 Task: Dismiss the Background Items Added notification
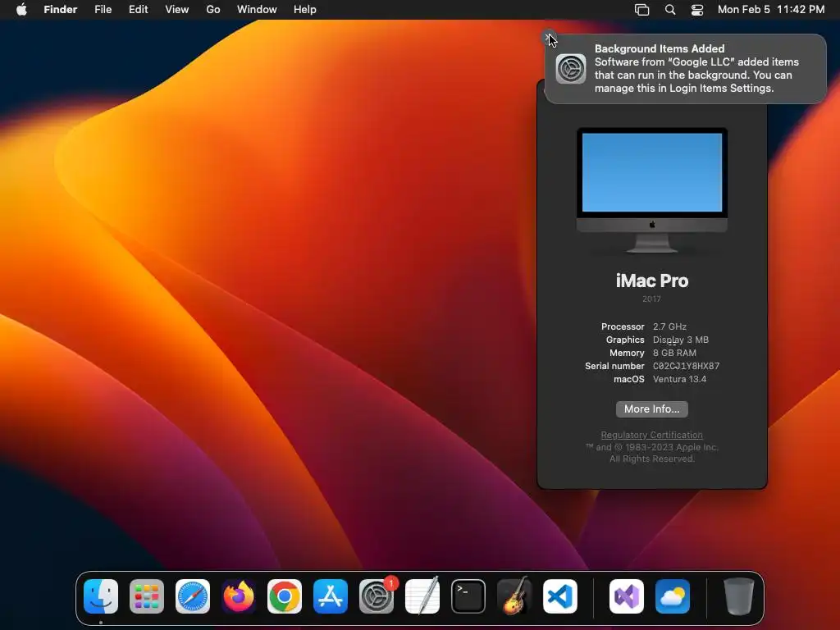coord(549,38)
